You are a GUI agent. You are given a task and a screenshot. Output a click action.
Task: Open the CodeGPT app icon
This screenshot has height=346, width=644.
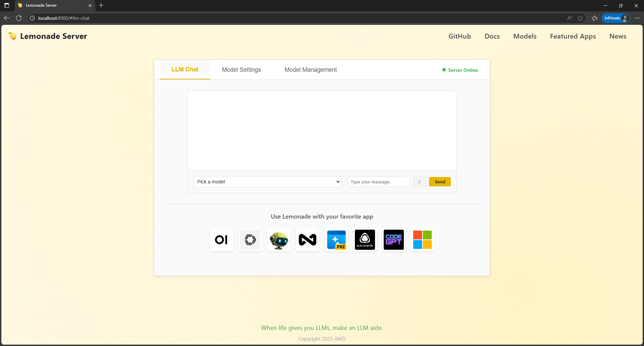[394, 240]
